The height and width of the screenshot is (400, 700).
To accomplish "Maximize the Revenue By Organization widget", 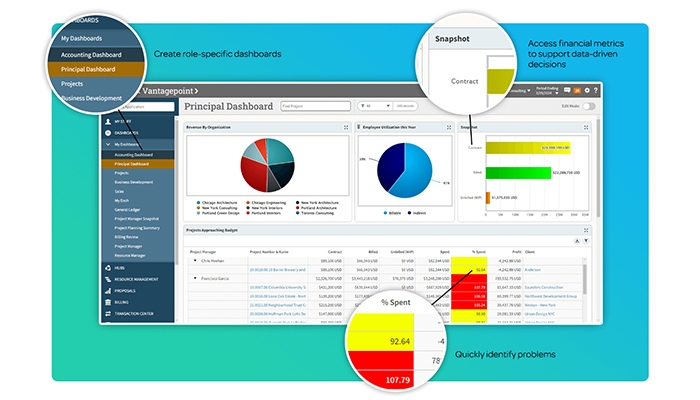I will (346, 127).
